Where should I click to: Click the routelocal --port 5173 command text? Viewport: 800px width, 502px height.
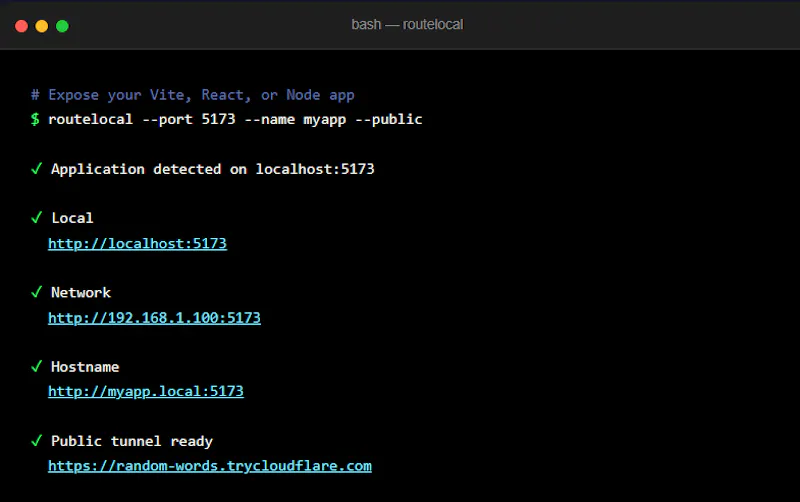235,119
